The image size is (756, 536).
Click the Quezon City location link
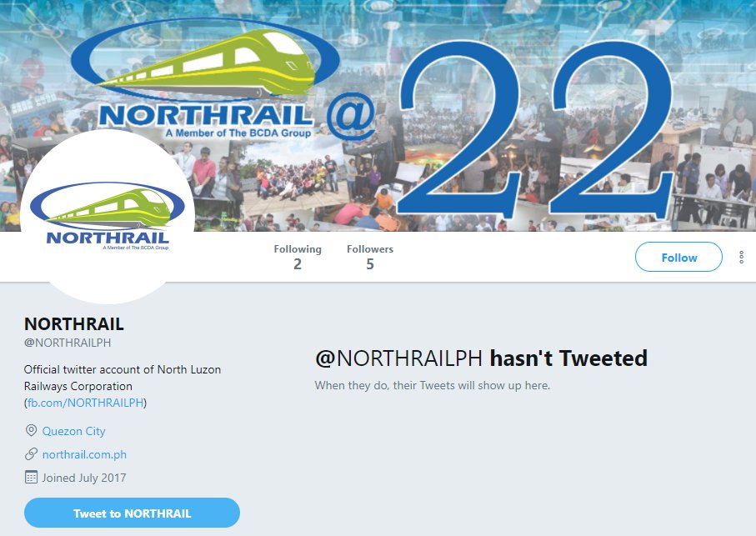[x=74, y=431]
